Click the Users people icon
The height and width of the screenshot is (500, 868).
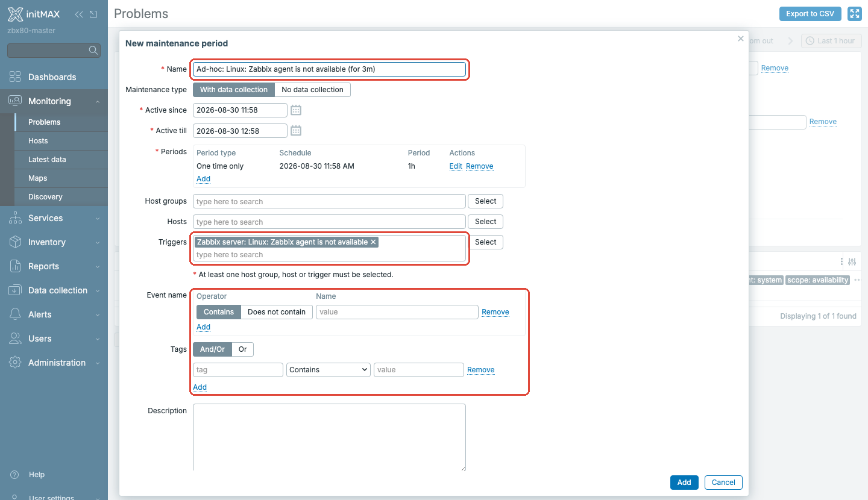(15, 339)
